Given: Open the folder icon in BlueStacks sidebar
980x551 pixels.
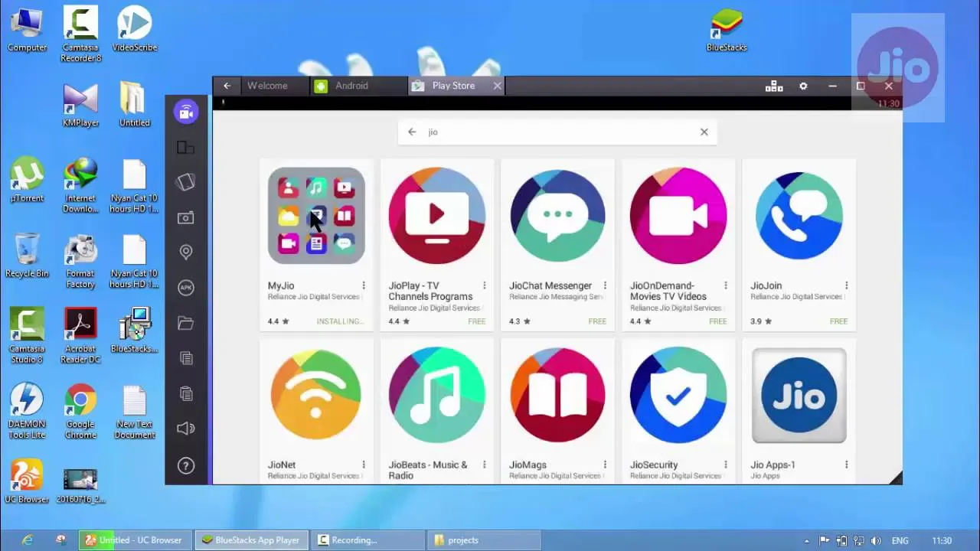Looking at the screenshot, I should [185, 323].
